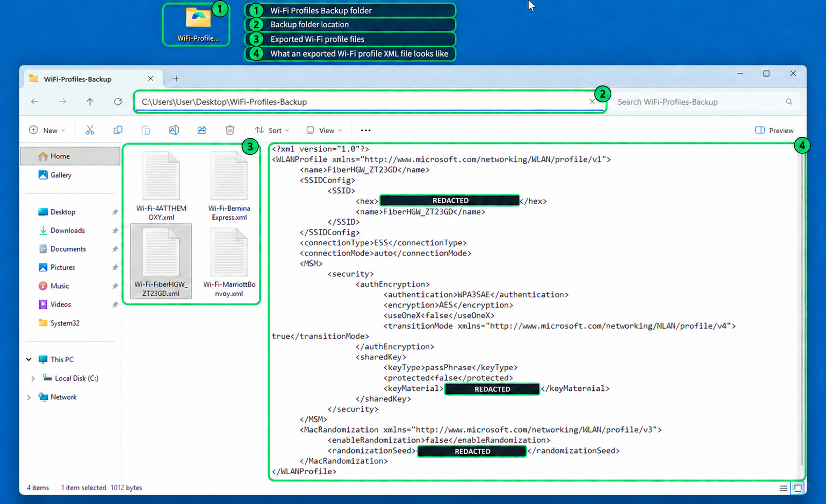
Task: Open Gallery in the navigation pane
Action: point(55,175)
